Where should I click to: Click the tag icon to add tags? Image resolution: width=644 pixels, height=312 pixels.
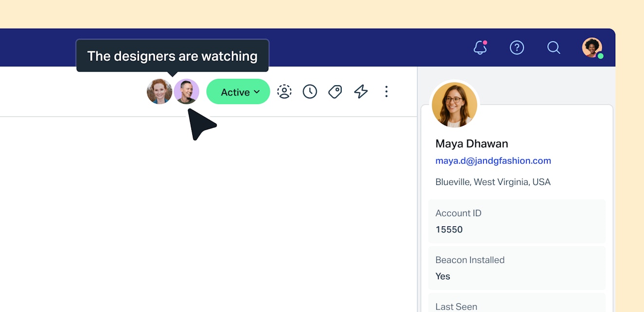335,92
